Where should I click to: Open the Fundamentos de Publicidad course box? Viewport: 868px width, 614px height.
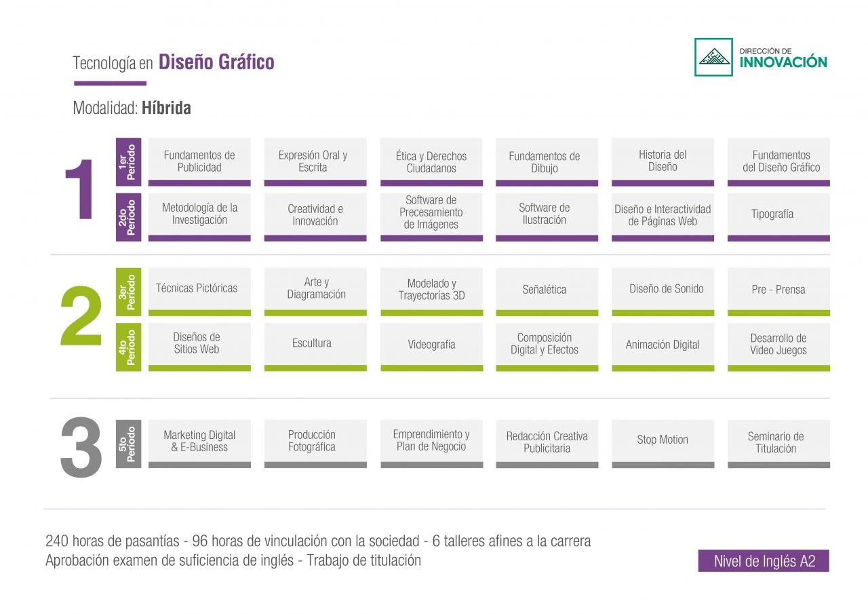pyautogui.click(x=199, y=161)
